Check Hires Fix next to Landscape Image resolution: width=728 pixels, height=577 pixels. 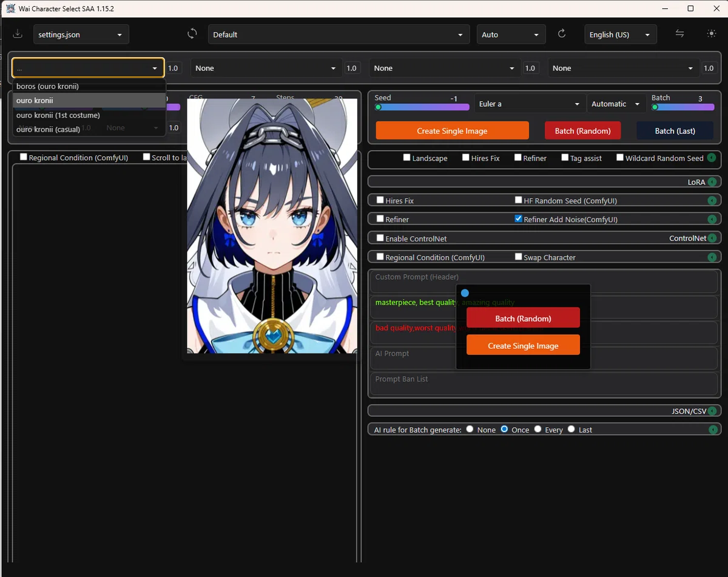click(466, 157)
